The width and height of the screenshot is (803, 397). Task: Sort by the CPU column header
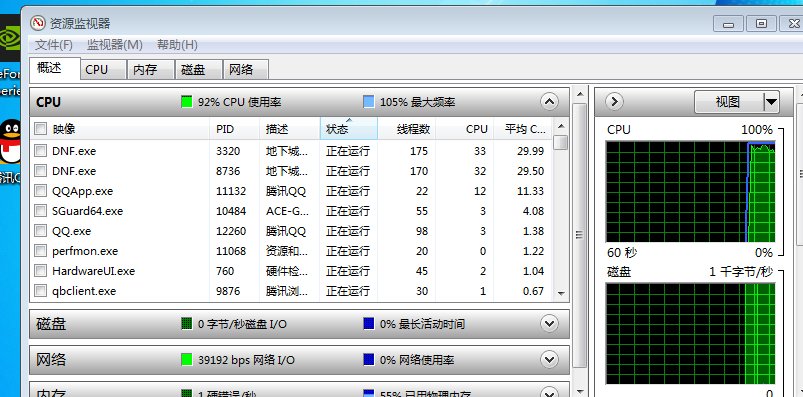464,129
